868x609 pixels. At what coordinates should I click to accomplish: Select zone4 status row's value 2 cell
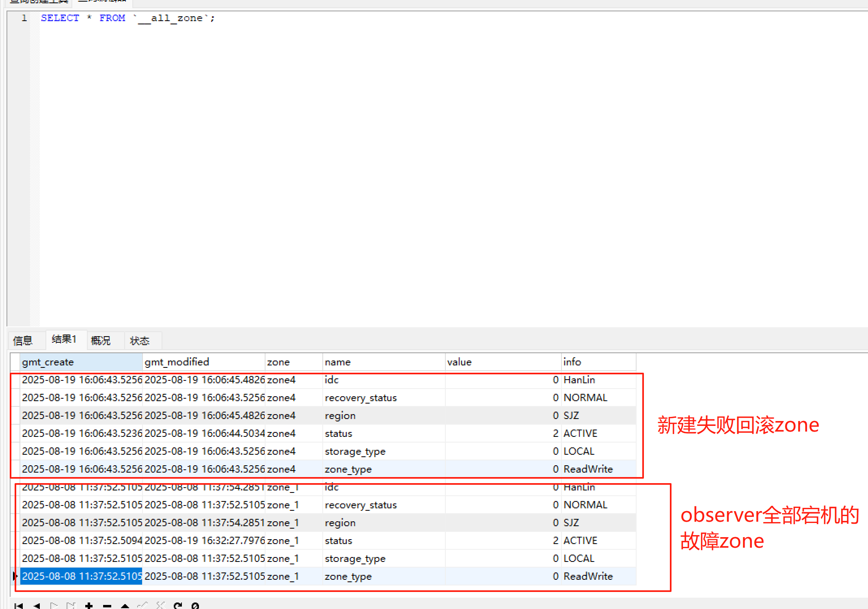click(503, 433)
